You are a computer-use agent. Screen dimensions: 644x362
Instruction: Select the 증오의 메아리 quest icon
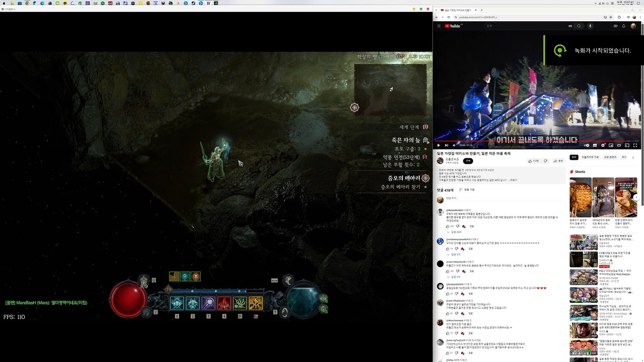[x=426, y=178]
